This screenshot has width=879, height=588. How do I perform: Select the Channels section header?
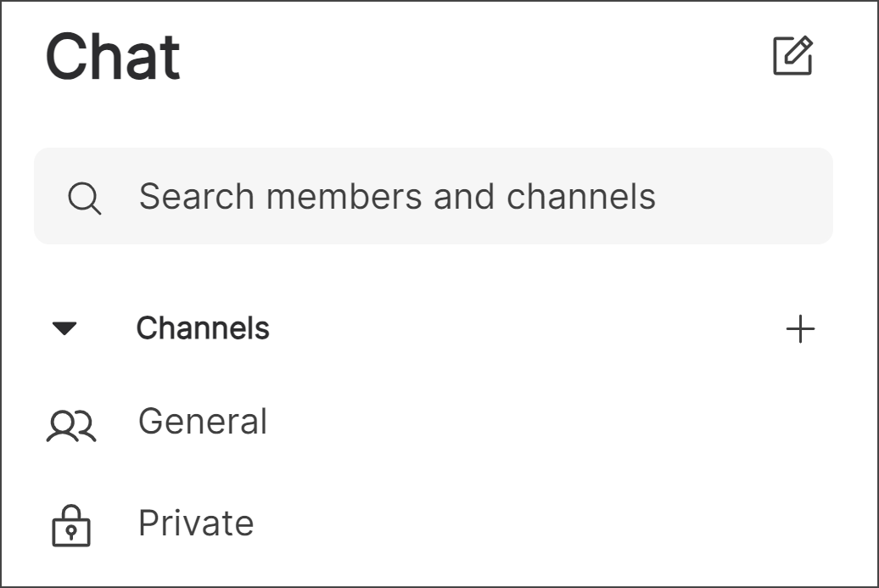pos(204,328)
